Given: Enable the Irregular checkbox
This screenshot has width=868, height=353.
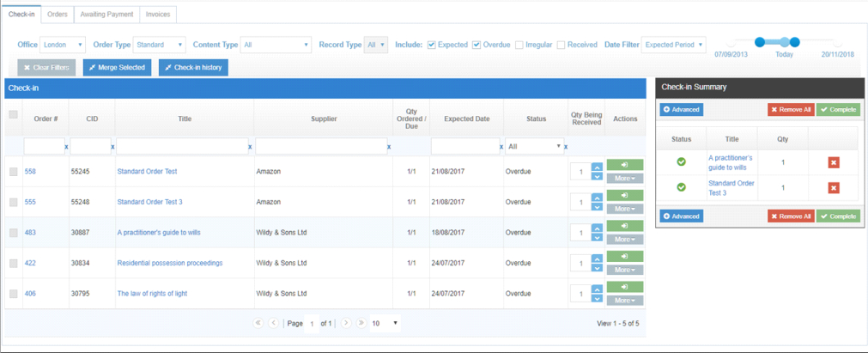Looking at the screenshot, I should coord(519,45).
